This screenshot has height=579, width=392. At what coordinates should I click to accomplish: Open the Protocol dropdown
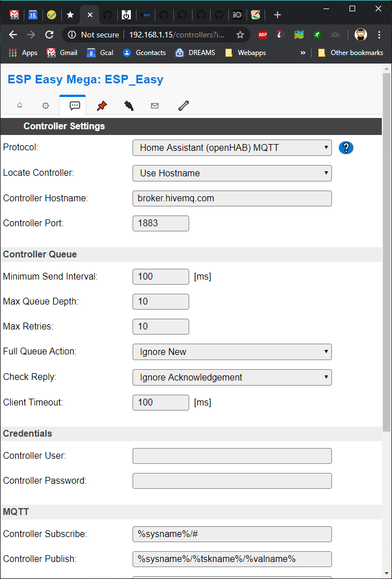[x=232, y=147]
